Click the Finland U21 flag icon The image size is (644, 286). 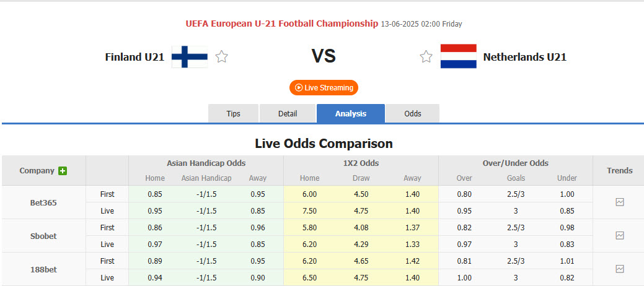[x=189, y=57]
